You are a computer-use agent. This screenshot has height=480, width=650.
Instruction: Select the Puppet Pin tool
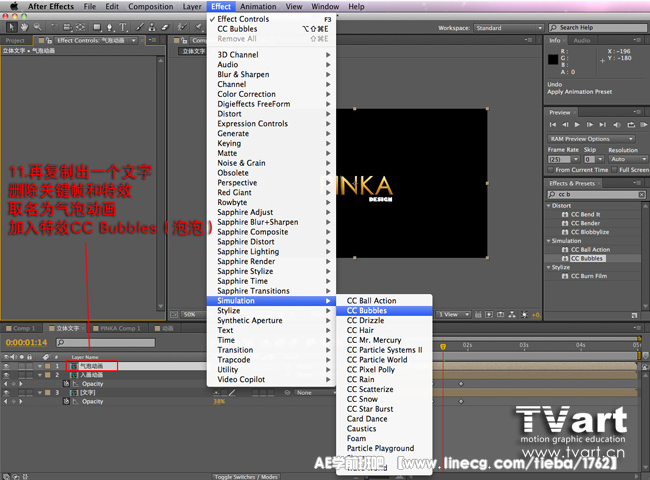coord(199,27)
